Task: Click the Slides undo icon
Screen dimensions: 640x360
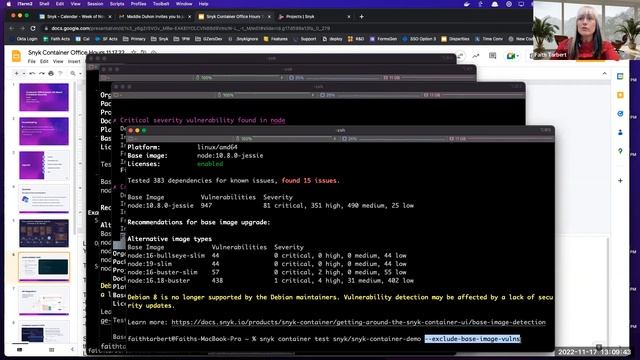Action: 32,73
